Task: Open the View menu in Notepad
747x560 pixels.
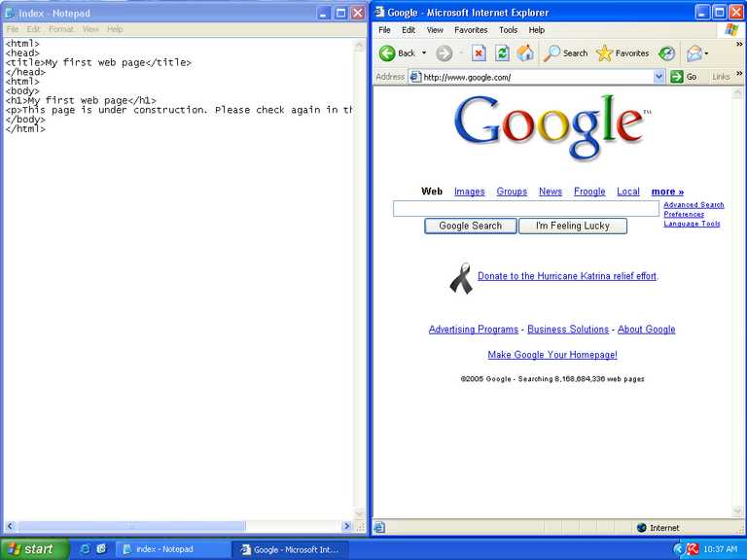Action: tap(90, 29)
